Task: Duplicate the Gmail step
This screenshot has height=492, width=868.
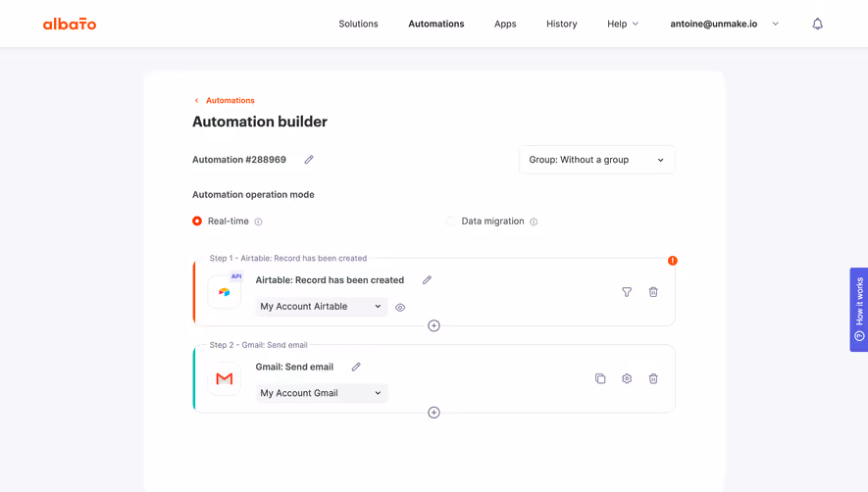Action: click(x=600, y=378)
